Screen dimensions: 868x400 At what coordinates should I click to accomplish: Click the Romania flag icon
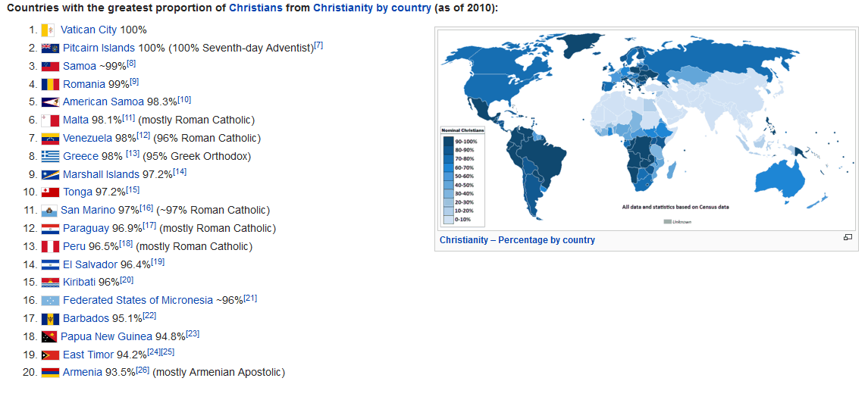pyautogui.click(x=51, y=84)
